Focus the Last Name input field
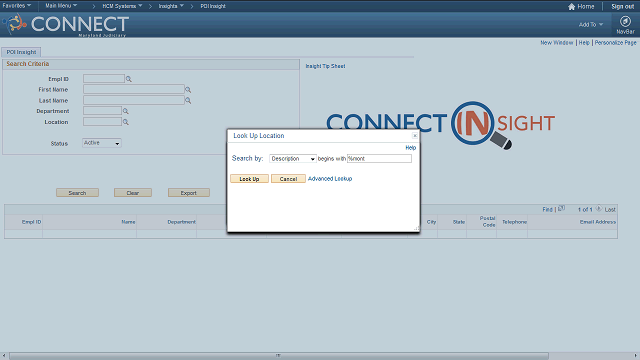Image resolution: width=640 pixels, height=360 pixels. pos(133,100)
